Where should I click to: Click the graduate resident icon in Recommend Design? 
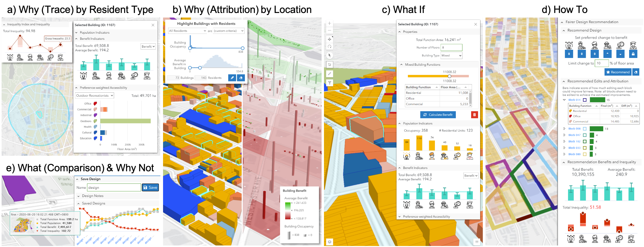[633, 46]
